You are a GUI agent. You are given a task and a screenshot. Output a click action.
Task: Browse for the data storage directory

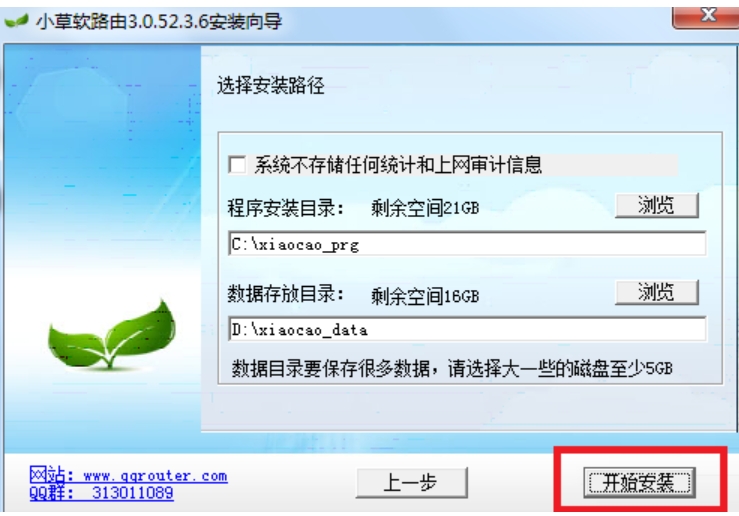pos(657,292)
